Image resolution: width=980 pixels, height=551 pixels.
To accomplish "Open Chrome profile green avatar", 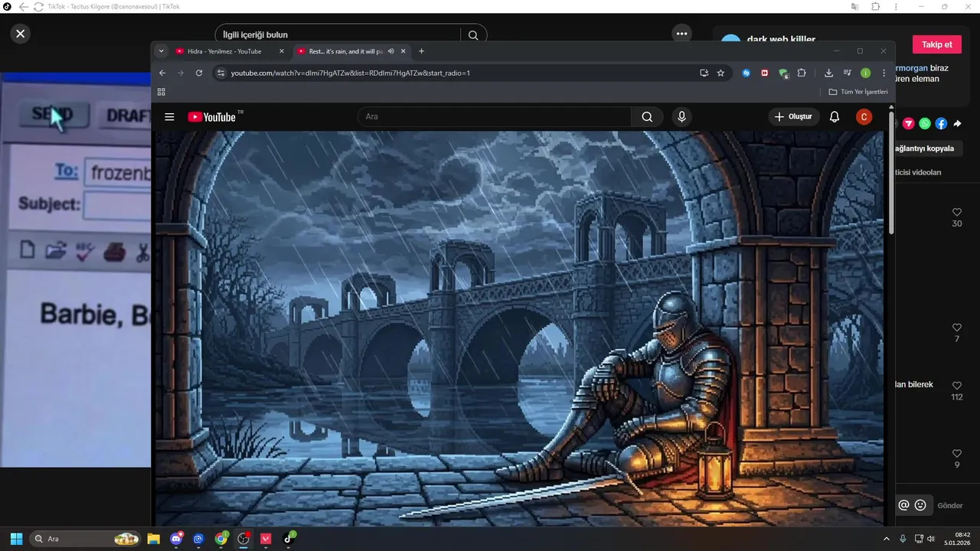I will pyautogui.click(x=865, y=73).
